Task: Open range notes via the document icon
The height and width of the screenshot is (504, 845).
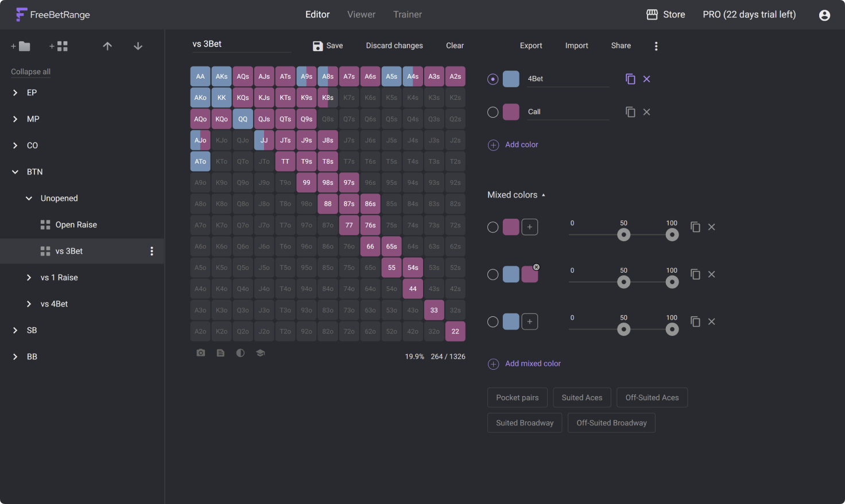Action: (x=220, y=352)
